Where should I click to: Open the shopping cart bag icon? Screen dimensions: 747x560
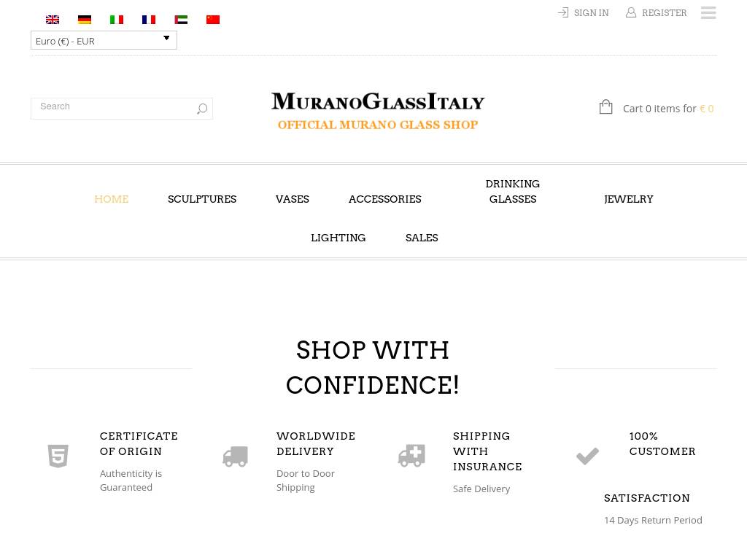pos(605,107)
